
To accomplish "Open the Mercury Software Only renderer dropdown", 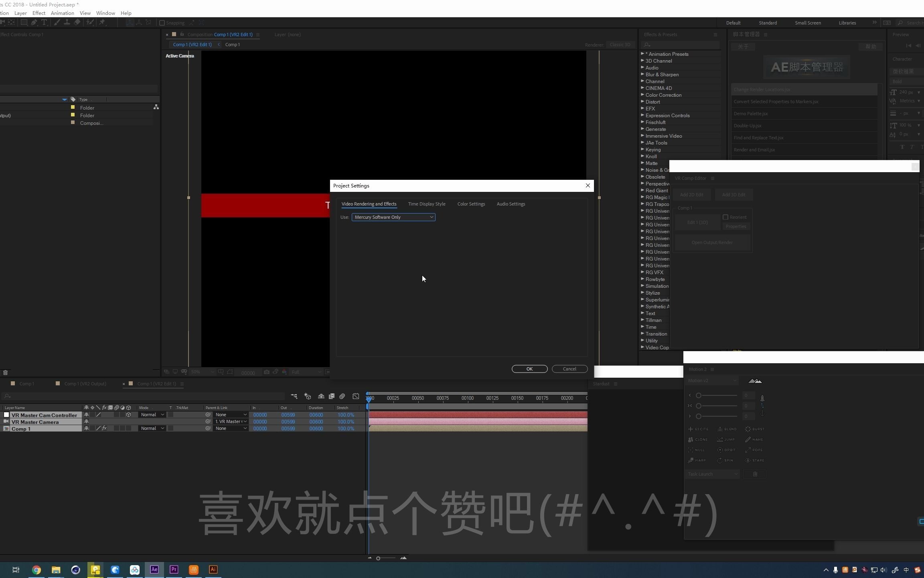I will point(393,217).
